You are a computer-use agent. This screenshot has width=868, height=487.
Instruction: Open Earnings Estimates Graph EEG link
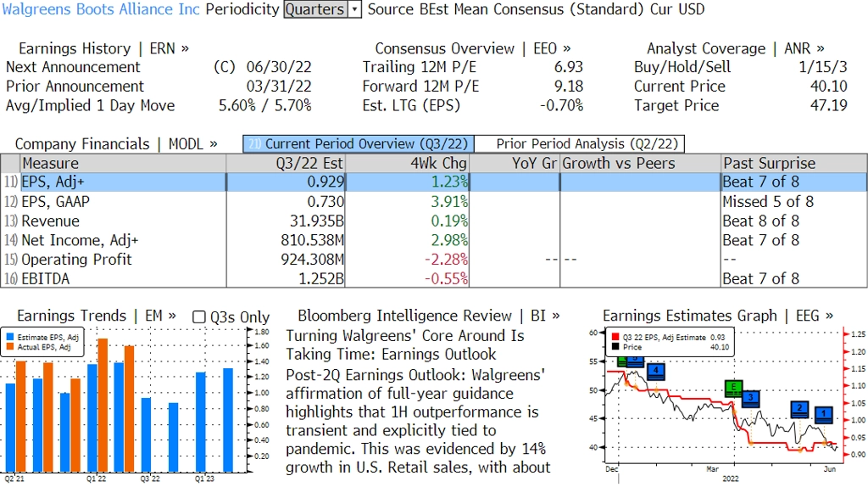(718, 316)
